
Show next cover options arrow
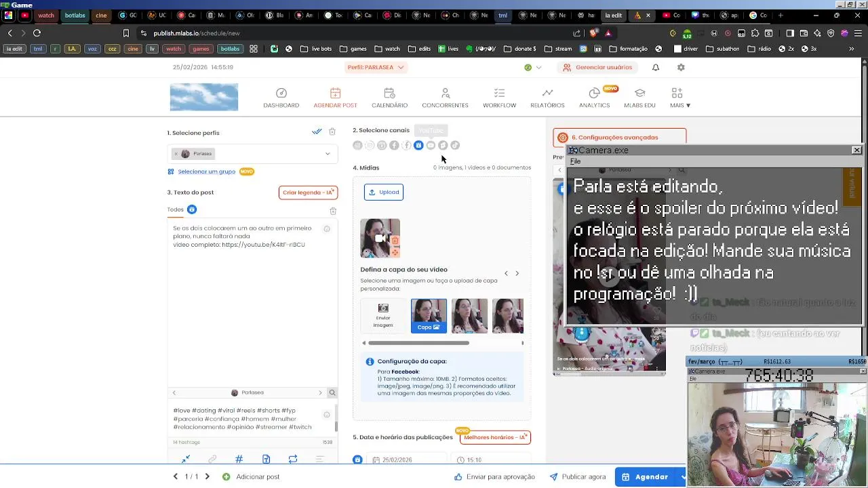(517, 273)
